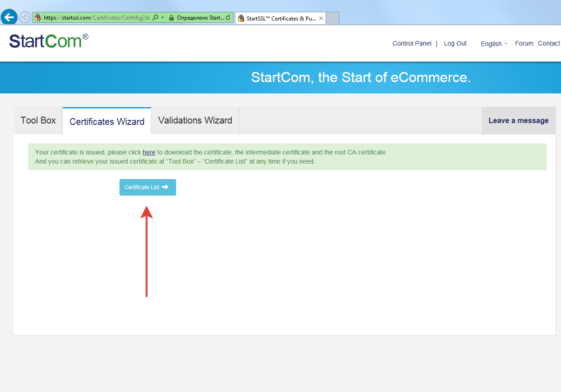Open the address bar dropdown arrow
561x392 pixels.
tap(162, 18)
